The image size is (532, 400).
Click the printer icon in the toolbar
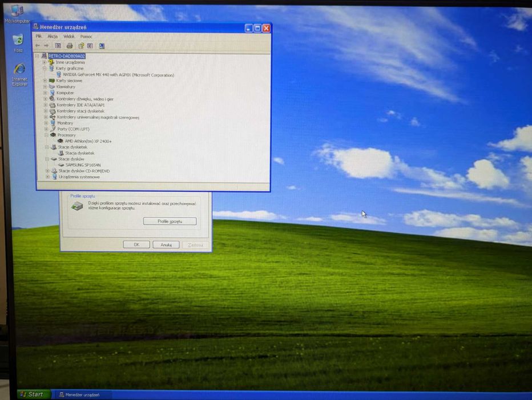pyautogui.click(x=70, y=46)
